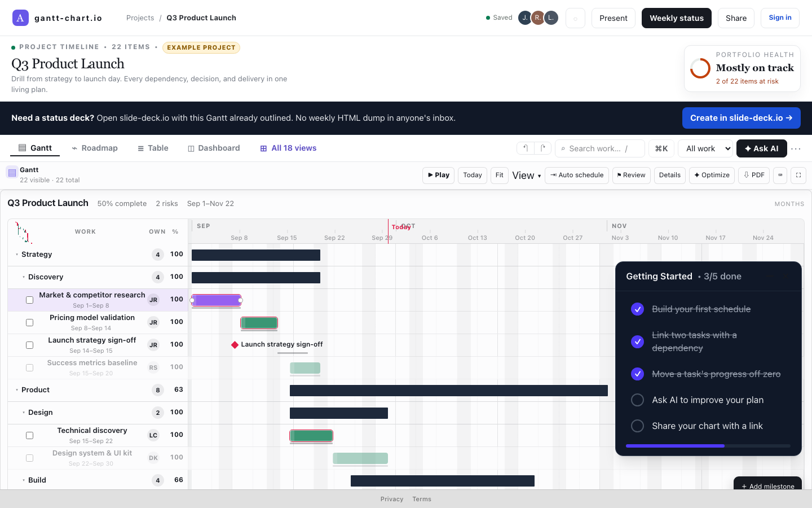The width and height of the screenshot is (812, 508).
Task: Collapse the Strategy group row
Action: click(x=17, y=255)
